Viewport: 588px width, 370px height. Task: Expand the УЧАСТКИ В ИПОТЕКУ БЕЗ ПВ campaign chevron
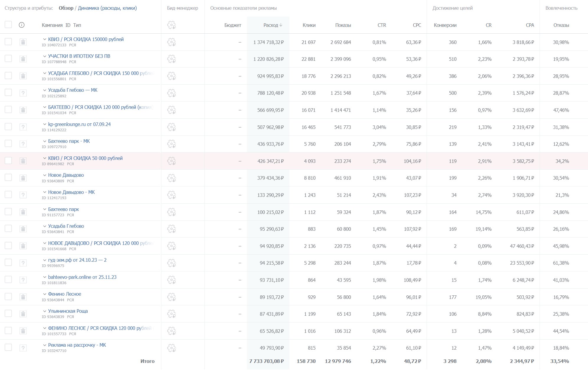tap(45, 56)
